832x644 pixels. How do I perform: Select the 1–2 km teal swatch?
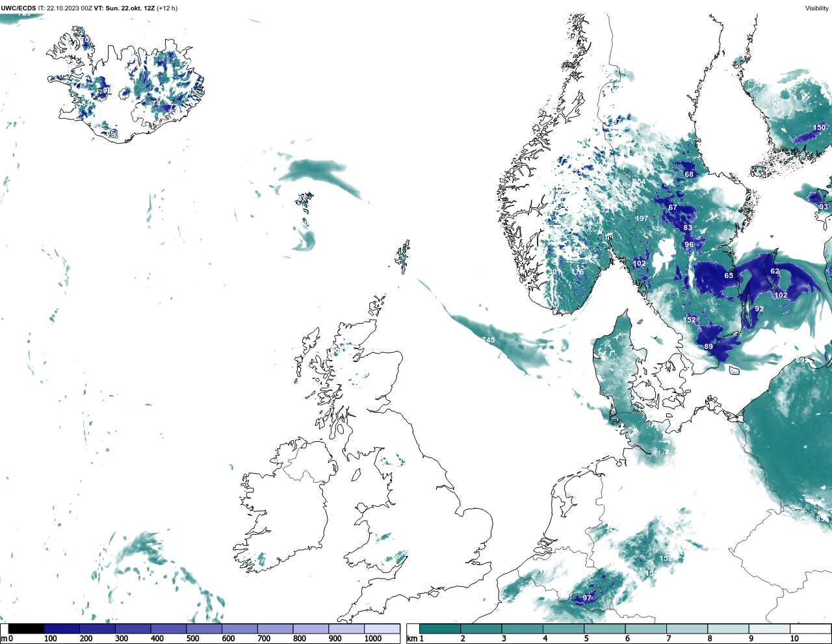[x=440, y=628]
